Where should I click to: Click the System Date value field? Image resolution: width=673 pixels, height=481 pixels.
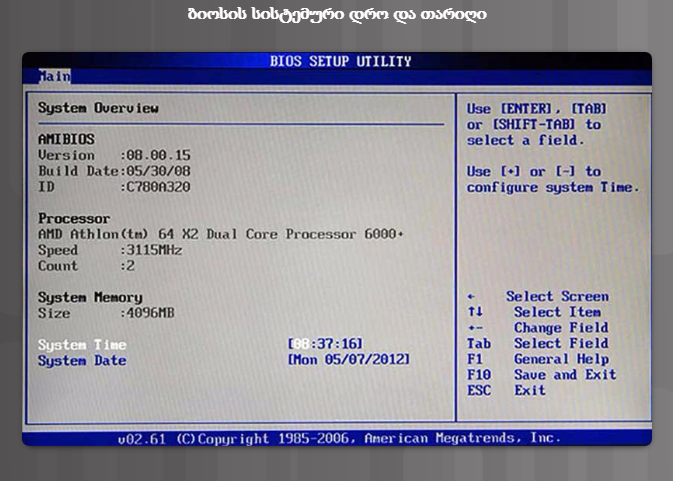coord(348,360)
